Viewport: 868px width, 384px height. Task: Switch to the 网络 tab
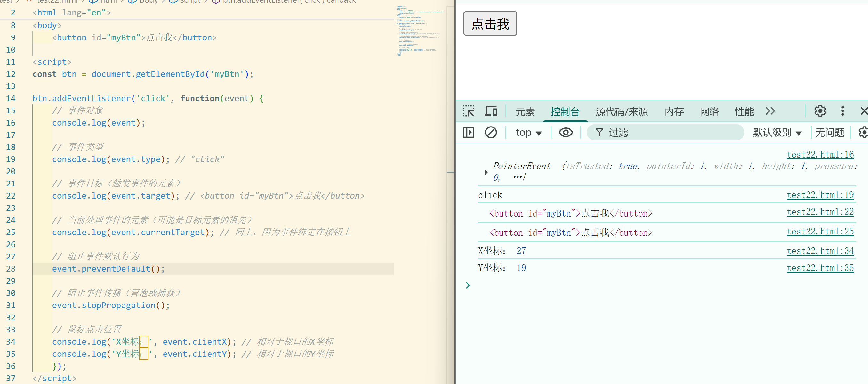point(709,111)
